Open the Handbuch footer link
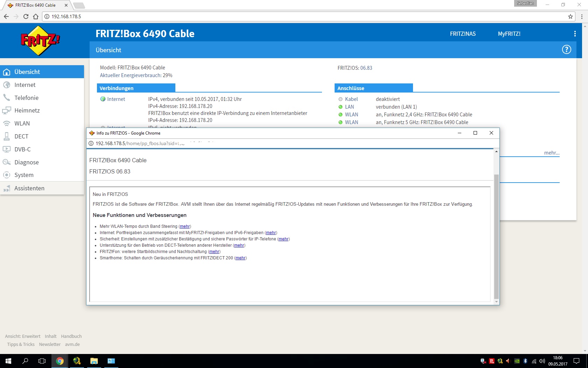 pyautogui.click(x=71, y=336)
